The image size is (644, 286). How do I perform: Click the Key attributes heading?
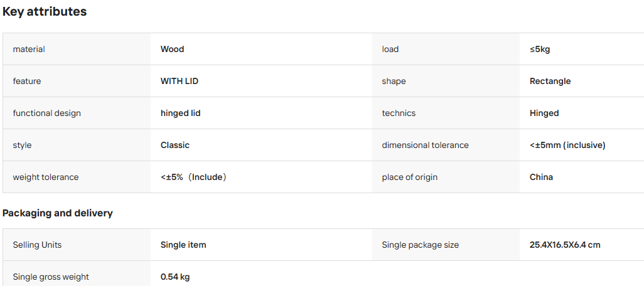[x=45, y=11]
